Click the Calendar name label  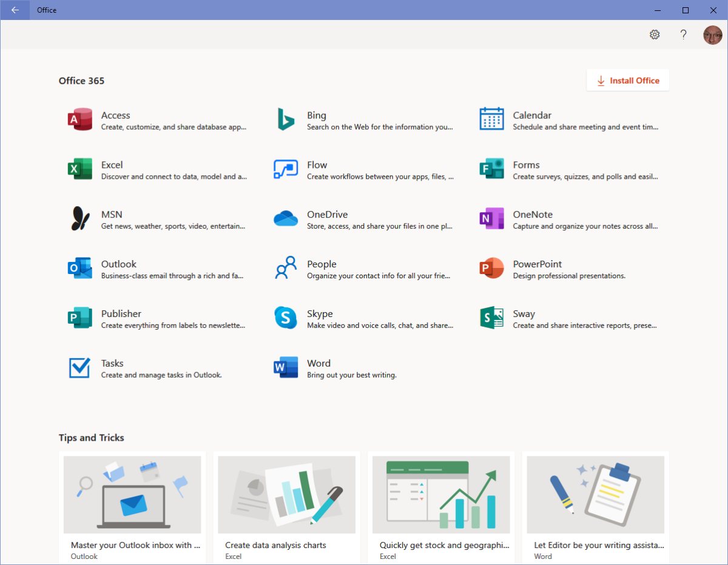pos(532,115)
